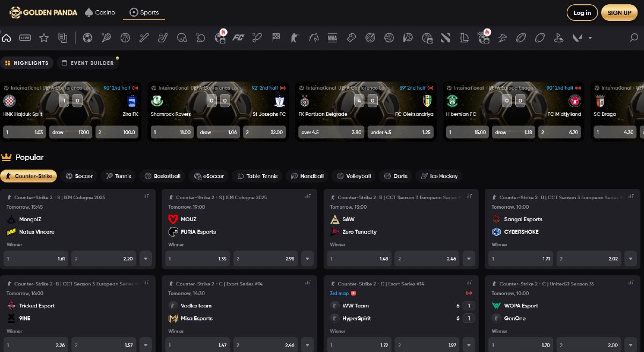This screenshot has width=644, height=352.
Task: Select the American football helmet icon
Action: coord(182,38)
